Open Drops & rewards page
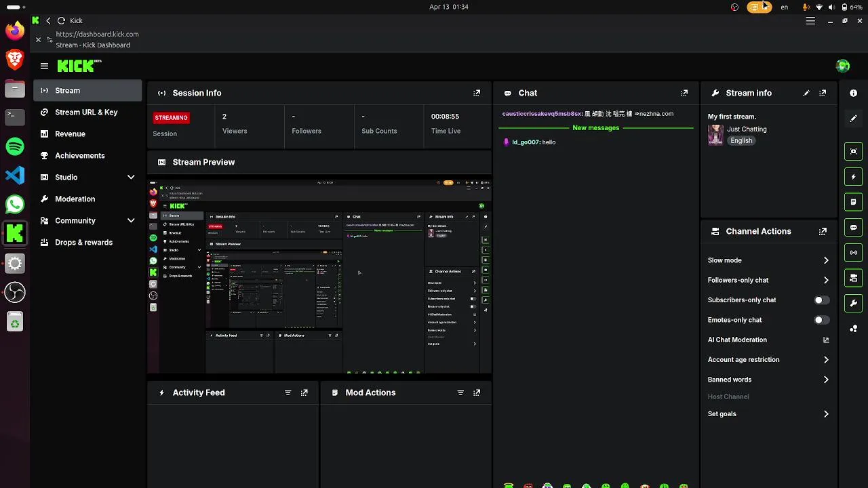Viewport: 868px width, 488px height. pos(87,242)
